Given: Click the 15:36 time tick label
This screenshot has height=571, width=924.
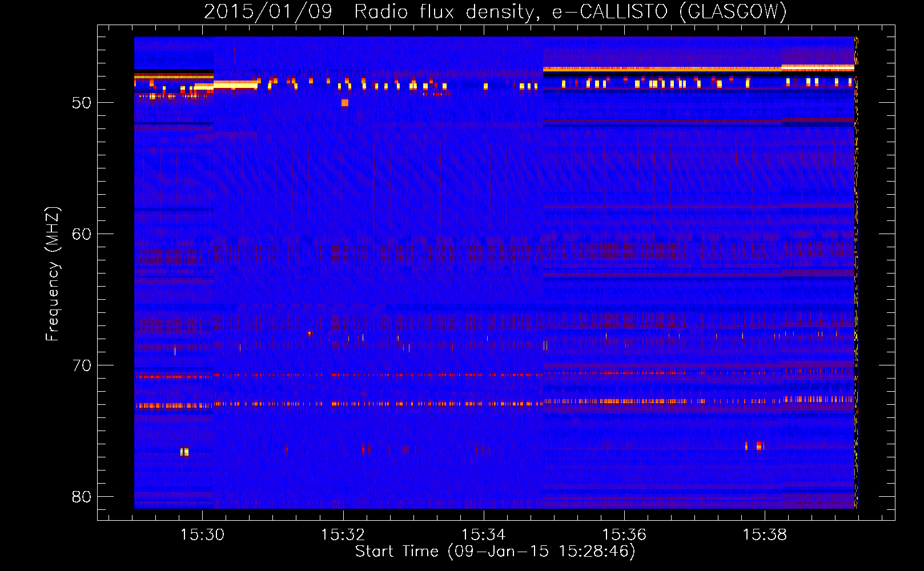Looking at the screenshot, I should [x=624, y=535].
